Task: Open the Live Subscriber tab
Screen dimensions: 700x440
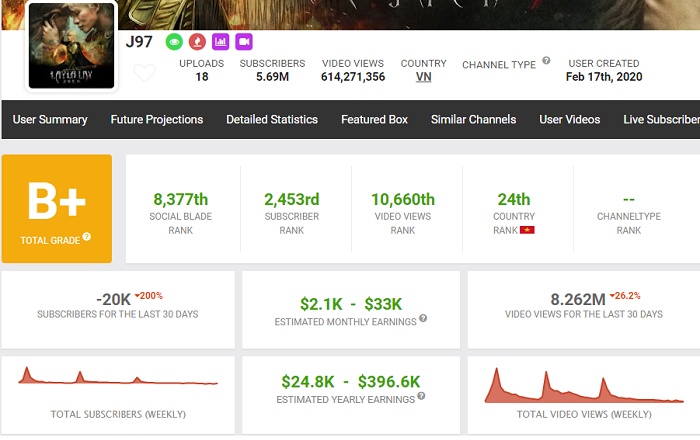Action: [660, 120]
